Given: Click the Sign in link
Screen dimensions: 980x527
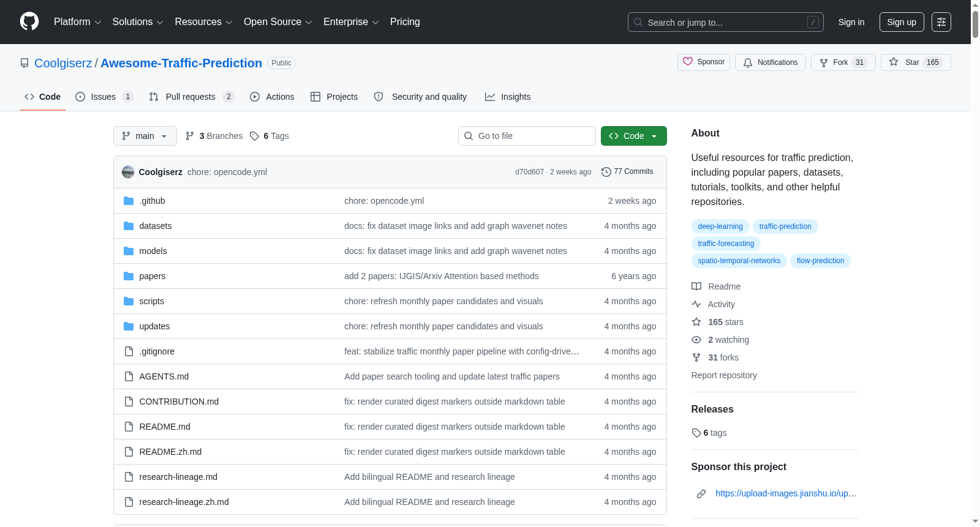Looking at the screenshot, I should (851, 22).
